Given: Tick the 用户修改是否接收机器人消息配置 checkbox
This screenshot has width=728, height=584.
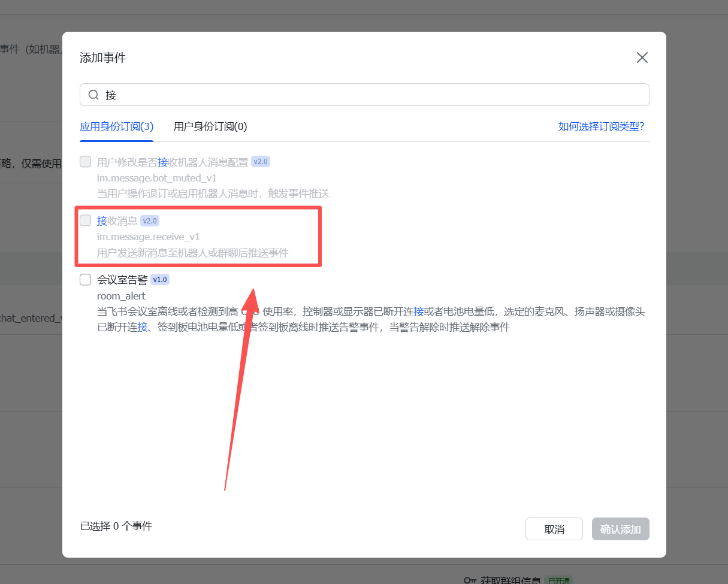Looking at the screenshot, I should coord(86,162).
